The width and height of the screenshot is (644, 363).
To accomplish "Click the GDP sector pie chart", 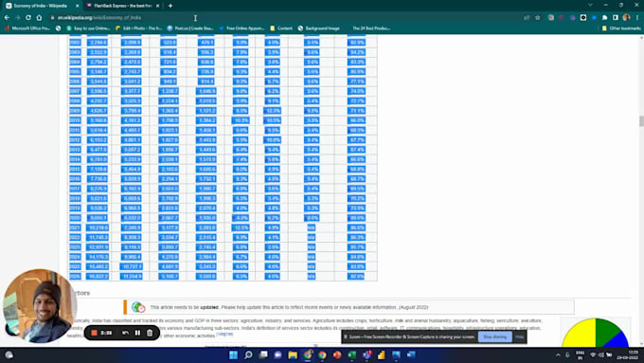I will pyautogui.click(x=595, y=332).
